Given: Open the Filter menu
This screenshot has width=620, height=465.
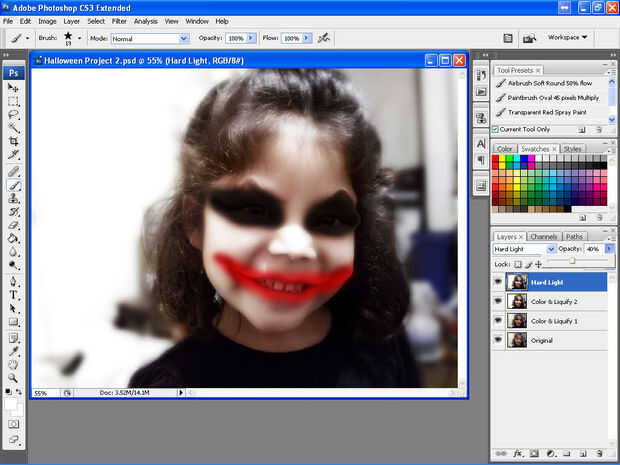Looking at the screenshot, I should pyautogui.click(x=119, y=21).
